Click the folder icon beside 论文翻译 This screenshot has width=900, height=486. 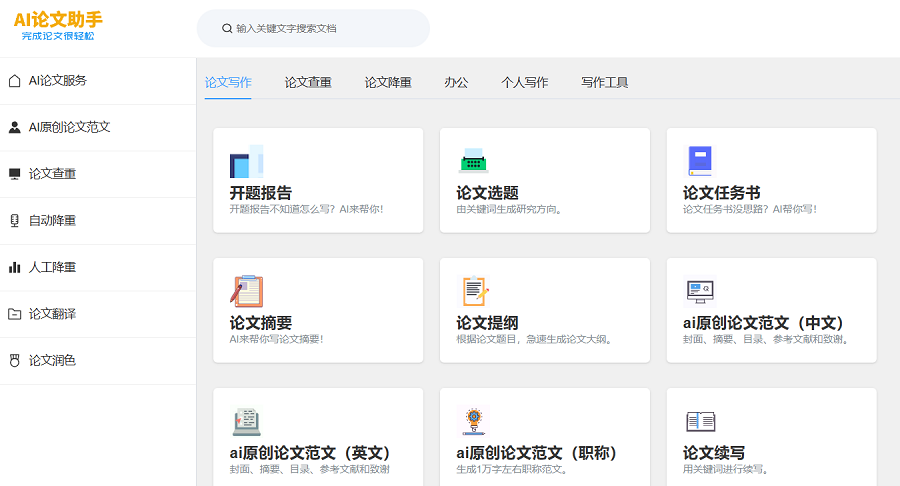pyautogui.click(x=15, y=314)
